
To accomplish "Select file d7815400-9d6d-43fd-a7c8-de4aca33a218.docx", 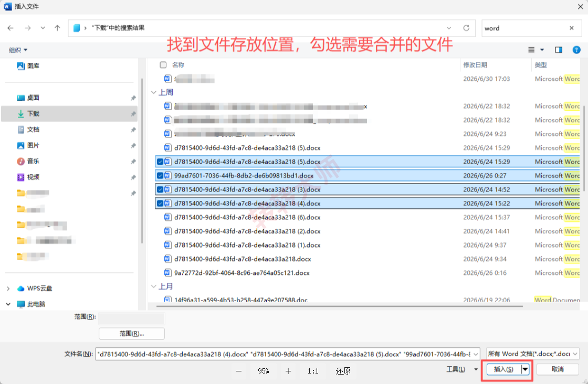I will (243, 259).
